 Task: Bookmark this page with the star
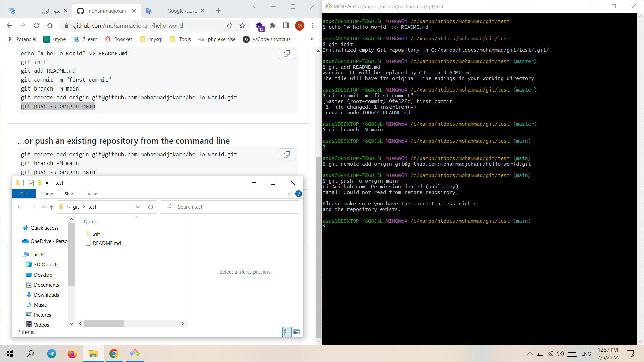[x=242, y=26]
